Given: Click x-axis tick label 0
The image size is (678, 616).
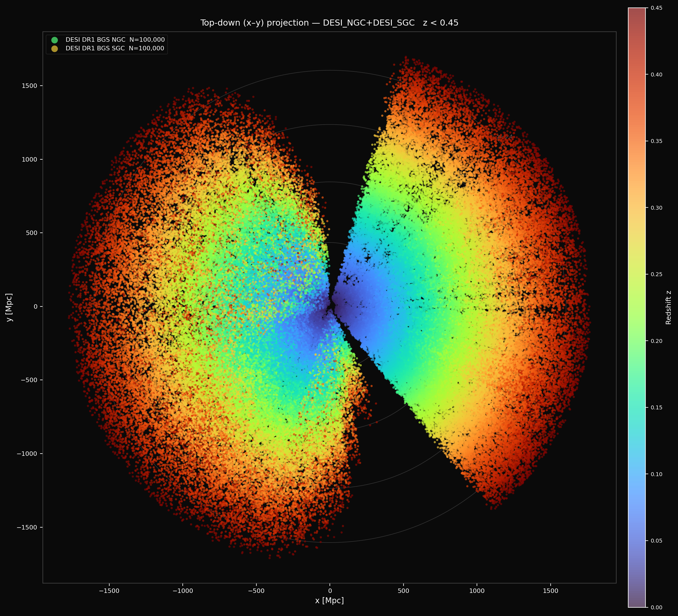Looking at the screenshot, I should tap(330, 591).
